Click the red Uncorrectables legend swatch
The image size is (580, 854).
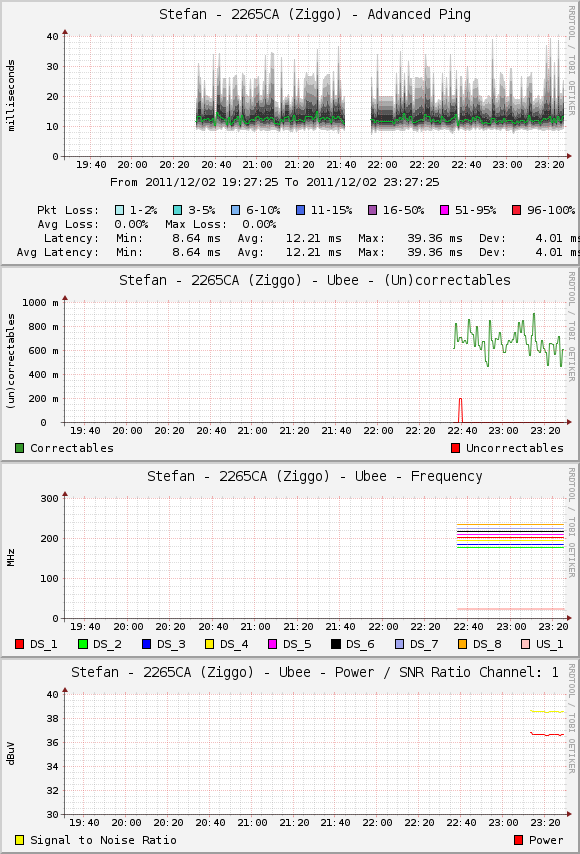point(456,448)
